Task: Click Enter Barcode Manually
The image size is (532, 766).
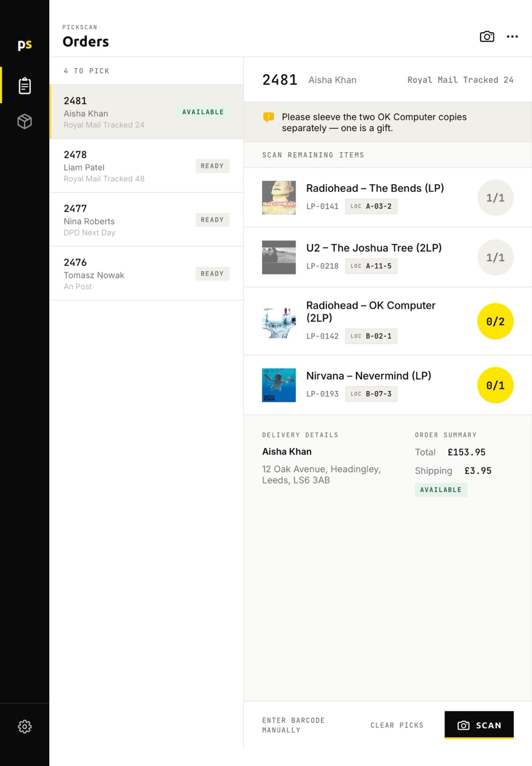Action: click(x=293, y=725)
